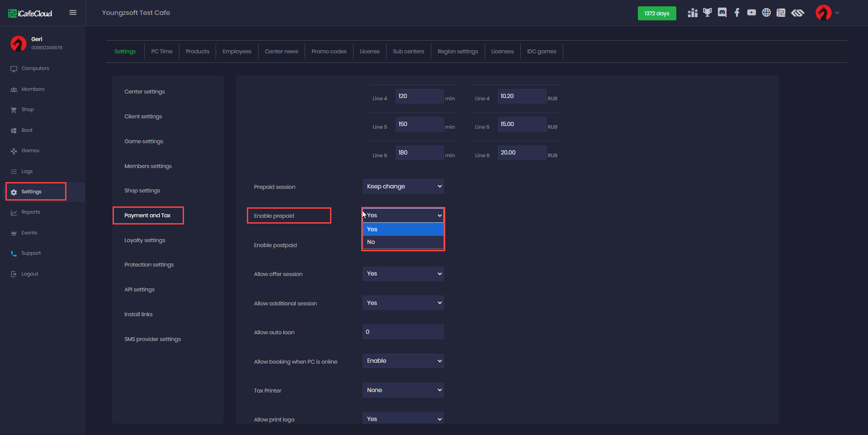This screenshot has width=868, height=435.
Task: Open the star rankings icon
Action: click(x=692, y=13)
